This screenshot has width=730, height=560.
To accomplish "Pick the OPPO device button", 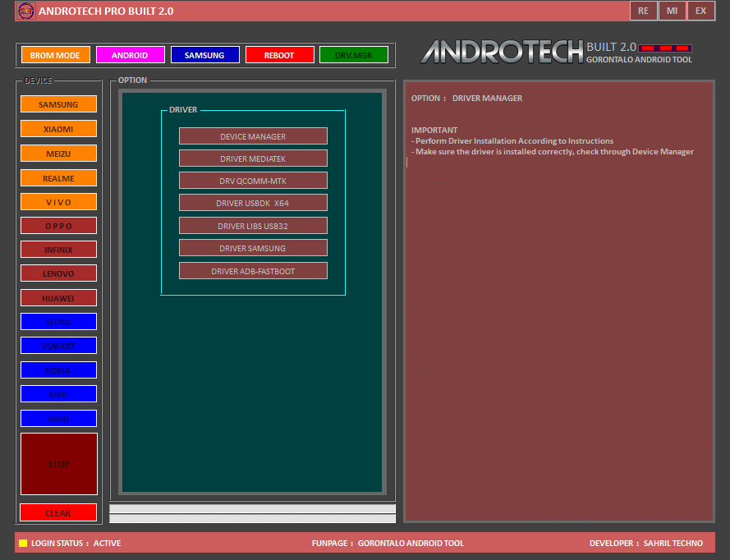I will click(x=58, y=226).
